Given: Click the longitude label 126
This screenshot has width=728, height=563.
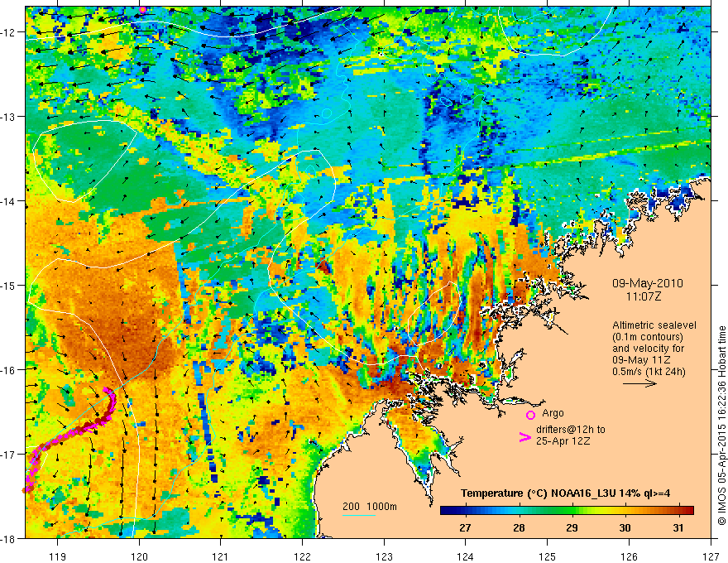Looking at the screenshot, I should click(x=629, y=556).
